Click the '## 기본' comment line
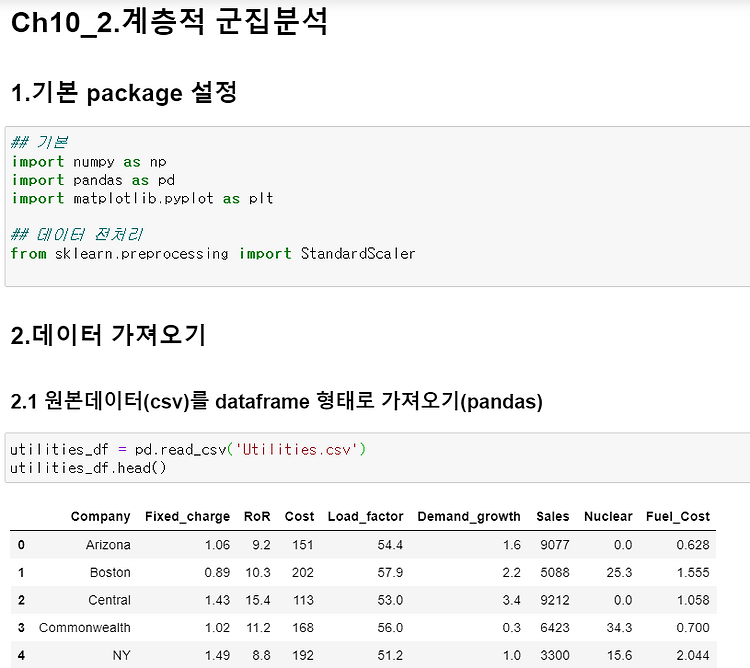Screen dimensions: 750x668 point(39,142)
